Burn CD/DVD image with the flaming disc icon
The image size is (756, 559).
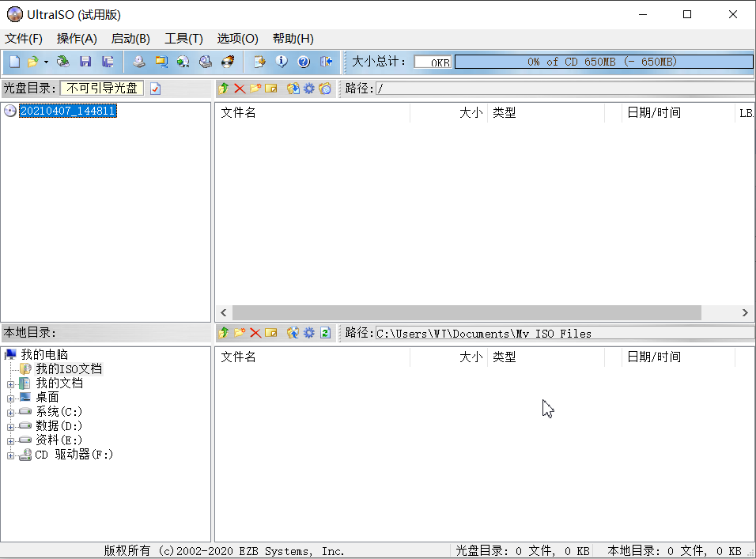click(x=228, y=62)
